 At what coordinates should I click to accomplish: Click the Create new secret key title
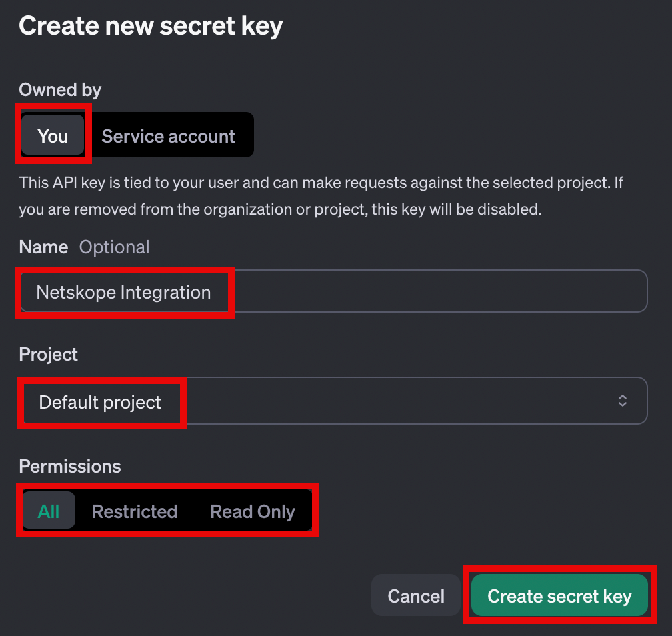tap(151, 25)
